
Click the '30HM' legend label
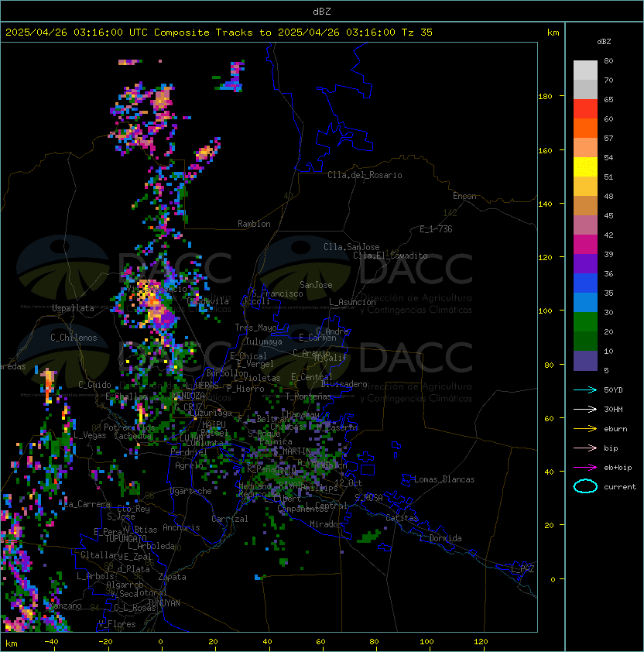[x=613, y=409]
